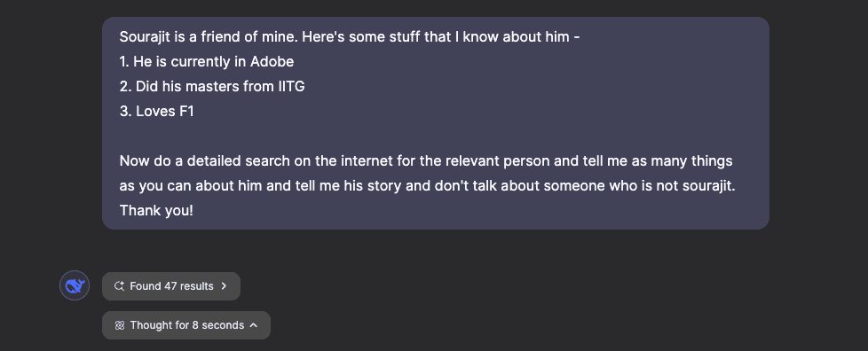Click the search icon beside Found 47 results

pyautogui.click(x=119, y=286)
